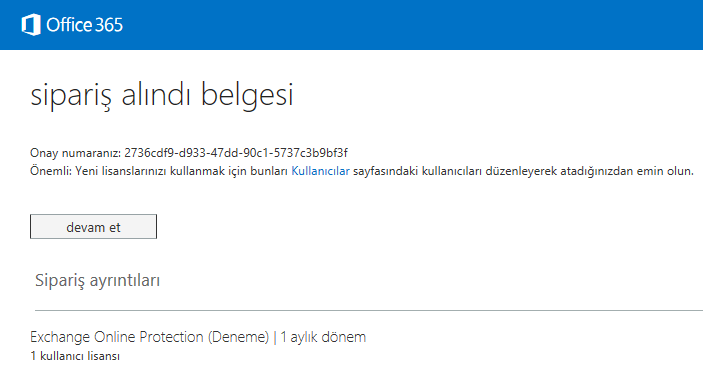Click the (Deneme) trial label
Screen dimensions: 703x374
(x=238, y=337)
